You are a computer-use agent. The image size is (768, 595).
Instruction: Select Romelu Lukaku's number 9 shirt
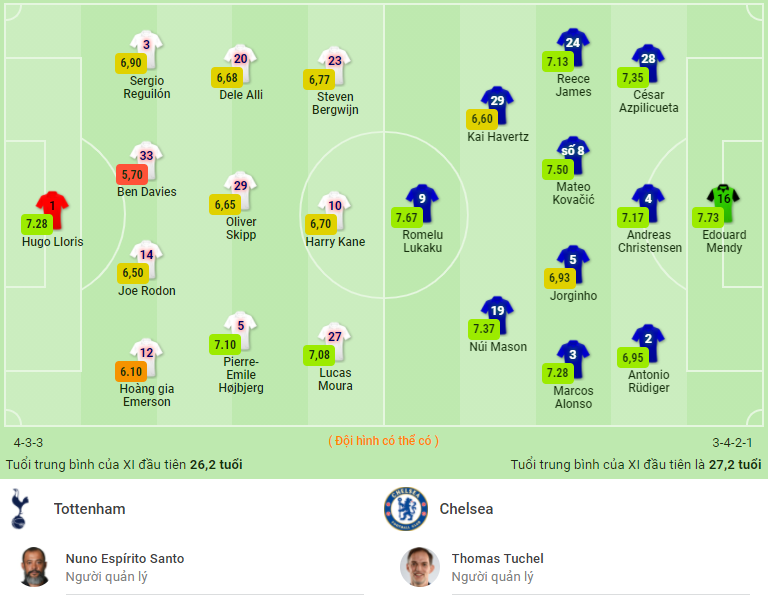click(x=422, y=203)
